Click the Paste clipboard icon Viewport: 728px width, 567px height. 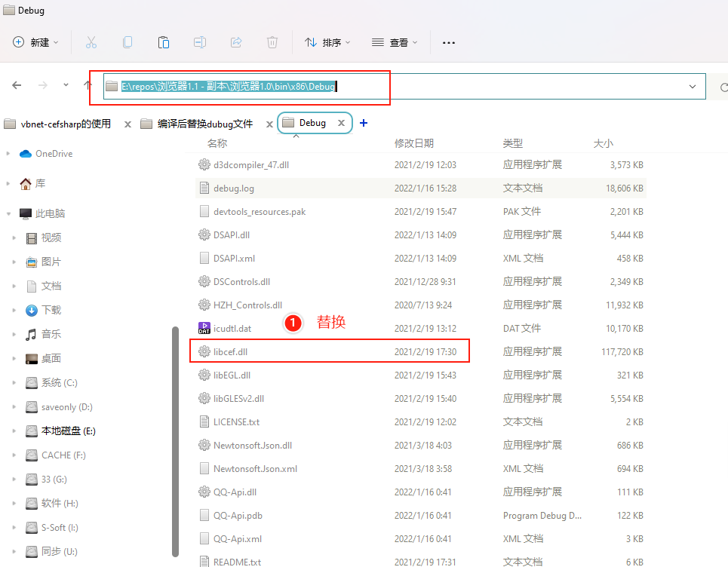164,43
